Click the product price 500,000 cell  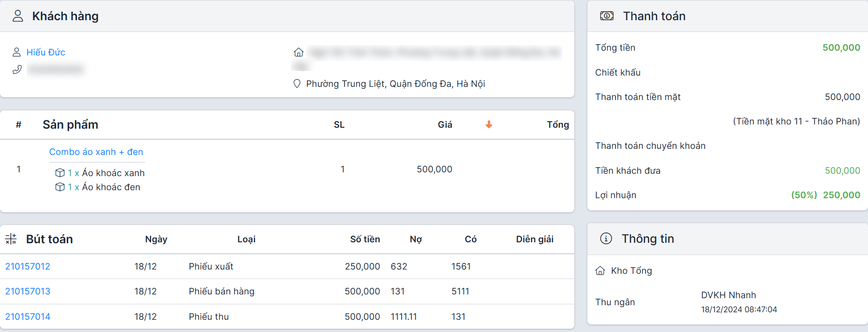434,169
